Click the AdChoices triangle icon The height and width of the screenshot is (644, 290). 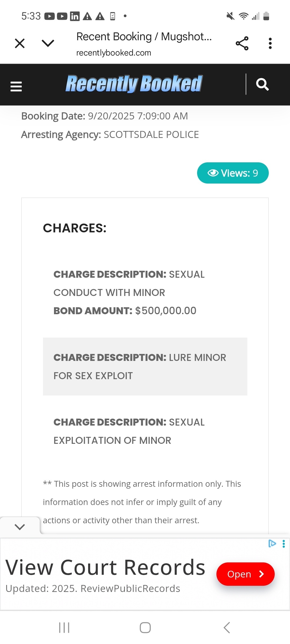pyautogui.click(x=272, y=543)
